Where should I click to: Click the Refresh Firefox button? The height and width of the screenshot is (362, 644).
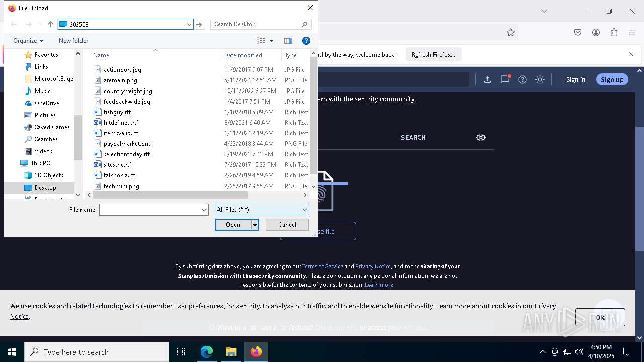(x=433, y=54)
